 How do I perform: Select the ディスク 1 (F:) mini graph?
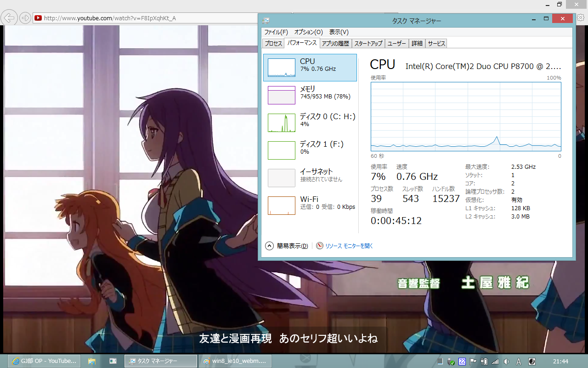[x=282, y=150]
